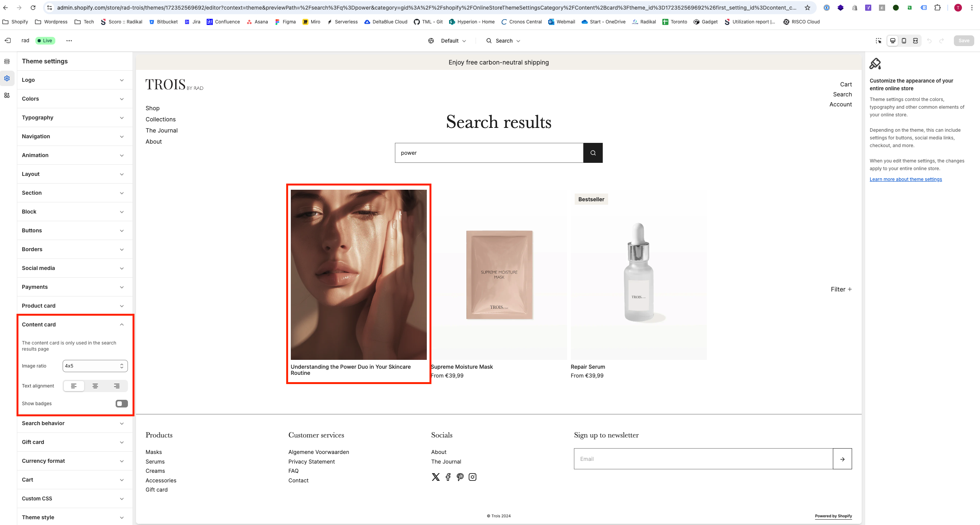This screenshot has width=980, height=525.
Task: Open browser extensions puzzle icon
Action: pyautogui.click(x=937, y=8)
